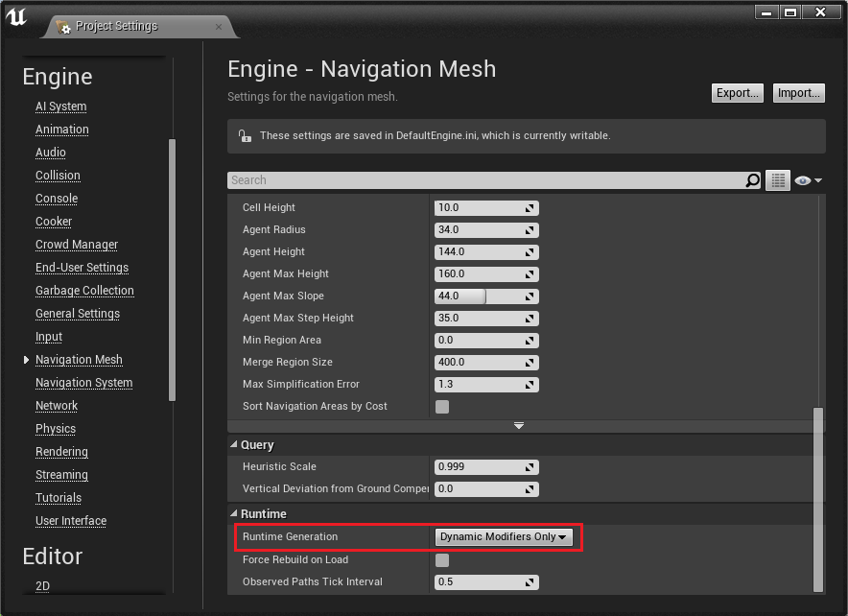Expand advanced options arrow below Sort Navigation
This screenshot has width=848, height=616.
pyautogui.click(x=519, y=426)
